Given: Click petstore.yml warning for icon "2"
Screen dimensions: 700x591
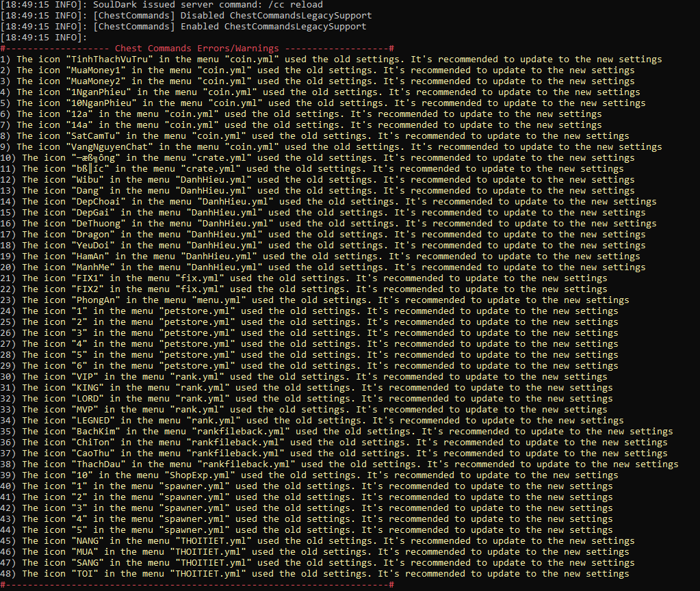Looking at the screenshot, I should click(x=309, y=322).
